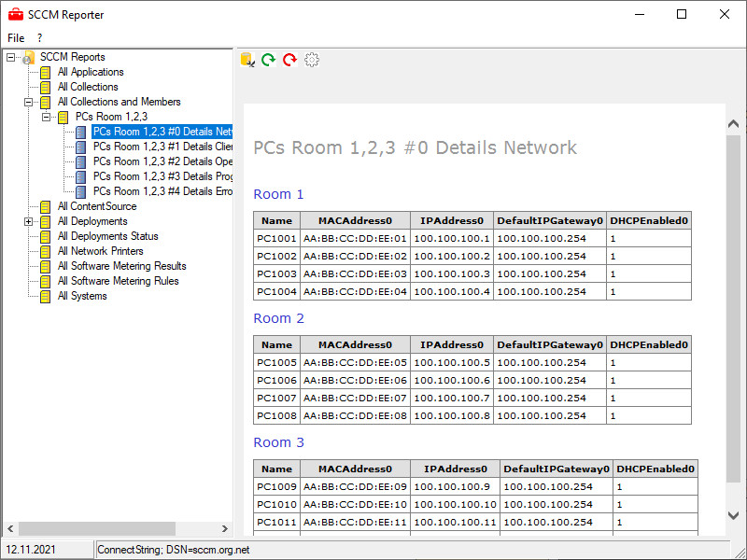Click the yellow database tools toolbar icon
747x560 pixels.
click(247, 60)
